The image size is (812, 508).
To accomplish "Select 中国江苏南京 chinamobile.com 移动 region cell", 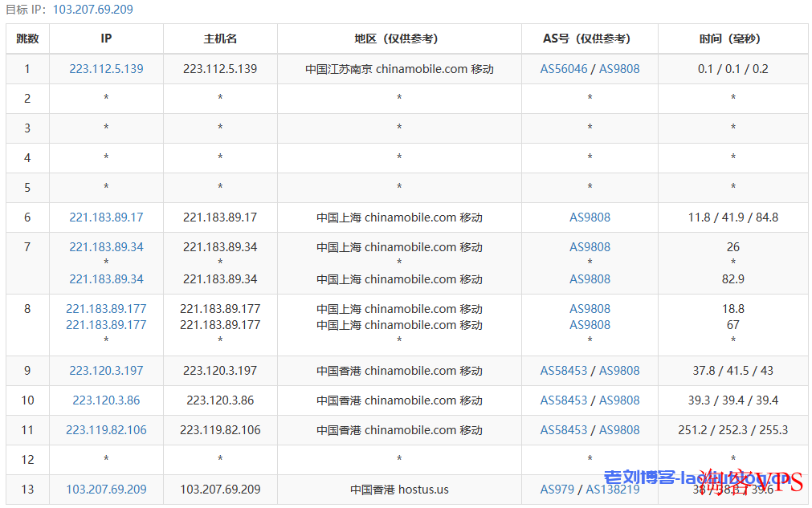I will [x=399, y=69].
